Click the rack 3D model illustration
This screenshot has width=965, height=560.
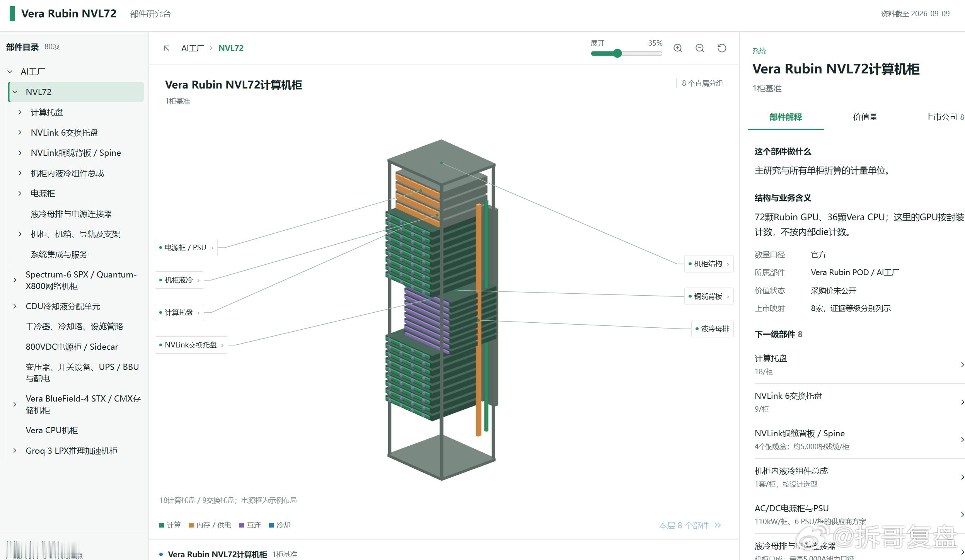[x=442, y=310]
